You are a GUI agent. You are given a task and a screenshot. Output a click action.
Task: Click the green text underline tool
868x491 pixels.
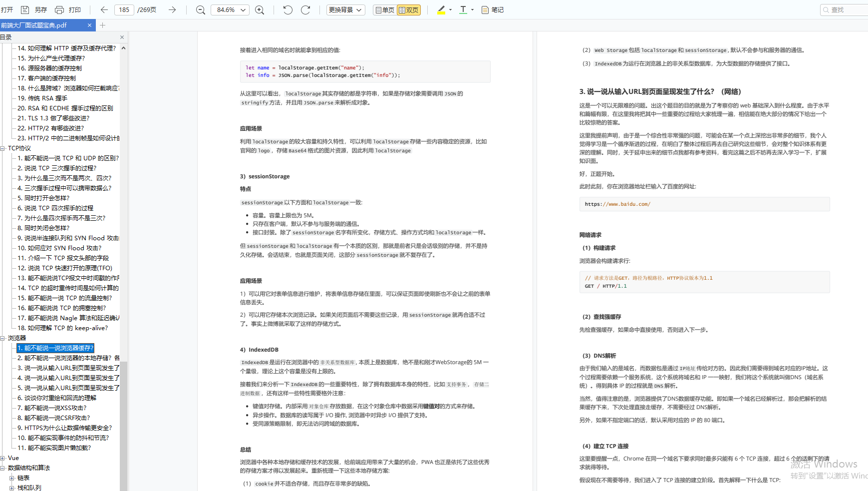(x=463, y=9)
